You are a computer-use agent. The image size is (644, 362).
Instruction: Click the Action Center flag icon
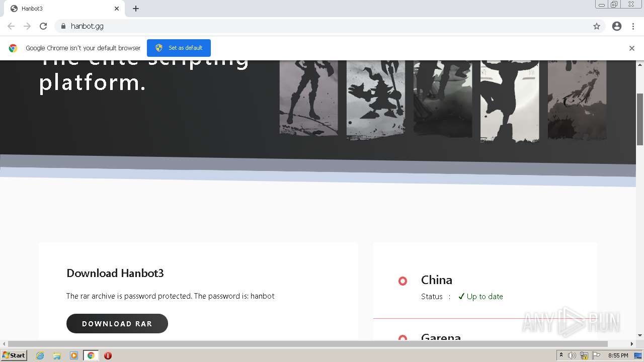pos(596,355)
